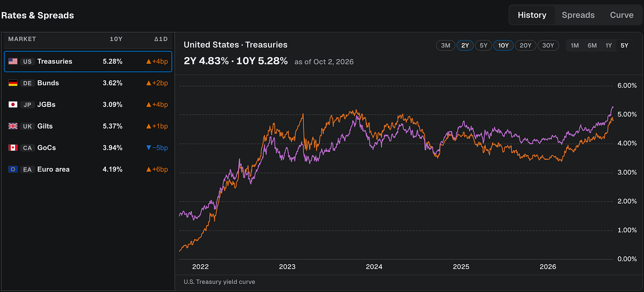Viewport: 644px width, 292px height.
Task: Click the Gilts +1bp change value
Action: (x=157, y=126)
